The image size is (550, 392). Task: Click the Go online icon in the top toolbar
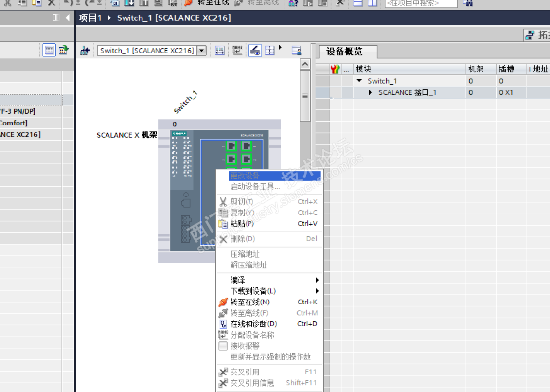(x=189, y=3)
